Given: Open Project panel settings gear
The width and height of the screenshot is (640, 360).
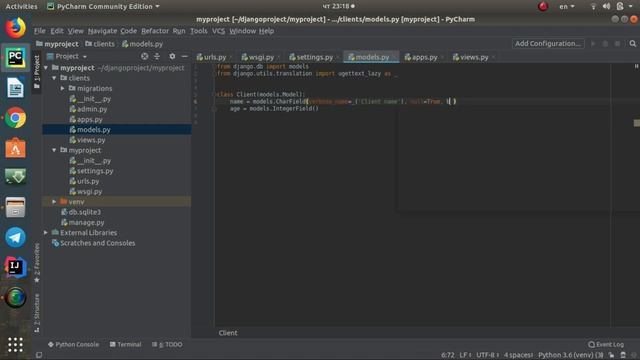Looking at the screenshot, I should 172,56.
